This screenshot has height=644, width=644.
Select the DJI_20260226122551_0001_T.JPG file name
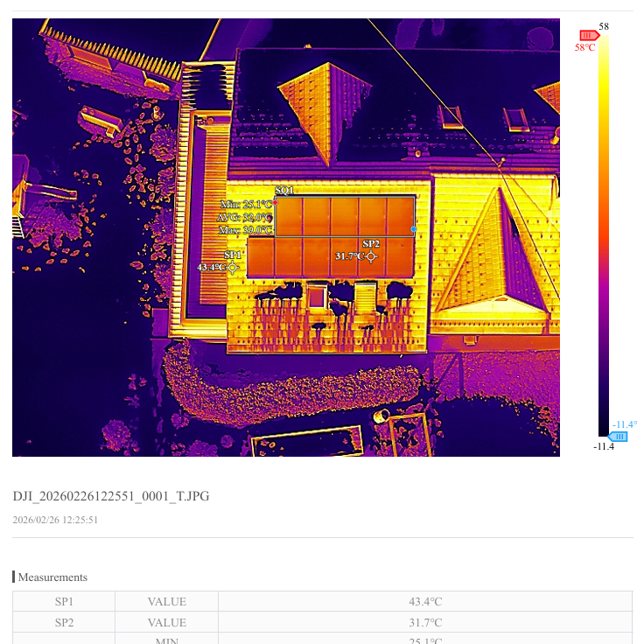111,496
